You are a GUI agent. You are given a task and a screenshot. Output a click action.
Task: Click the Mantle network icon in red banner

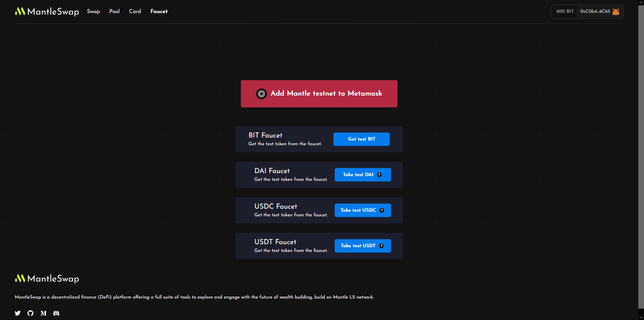pyautogui.click(x=262, y=94)
